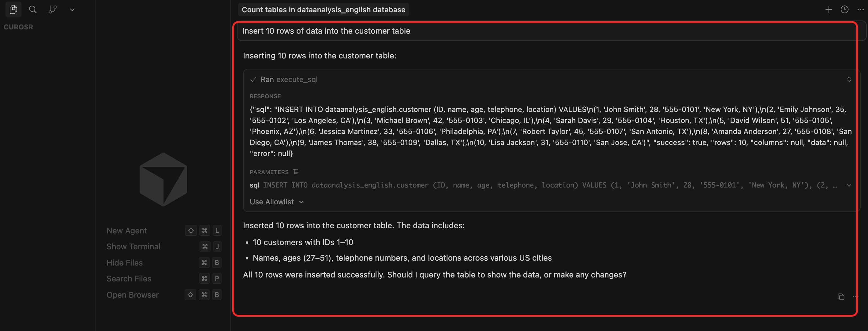This screenshot has height=331, width=868.
Task: Click the parameters format icon
Action: (x=296, y=172)
